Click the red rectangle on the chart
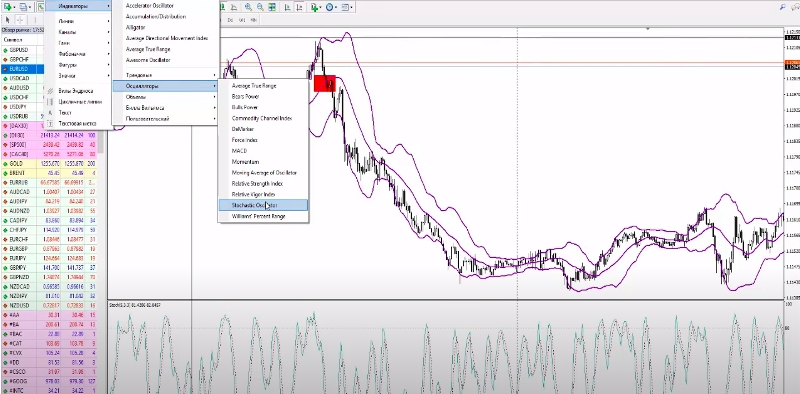 [x=324, y=83]
